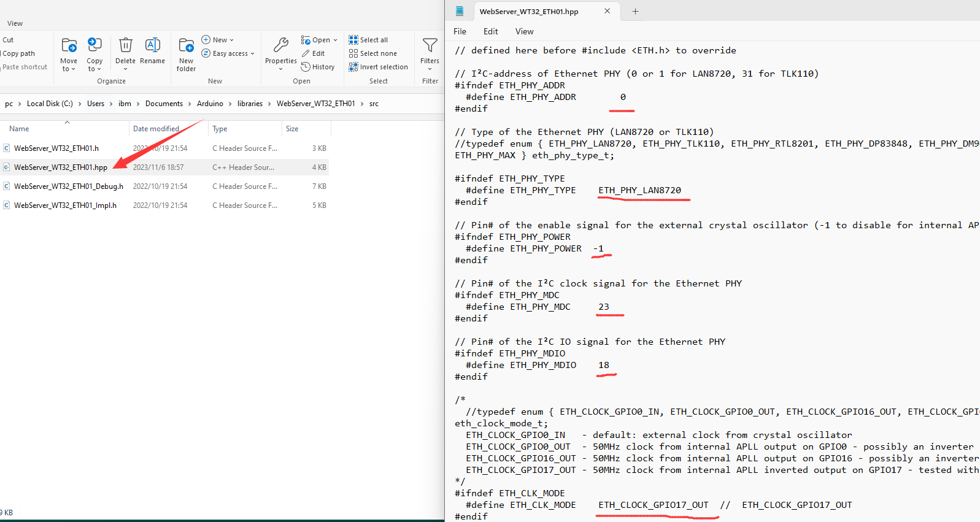Click the Move to icon

point(69,46)
